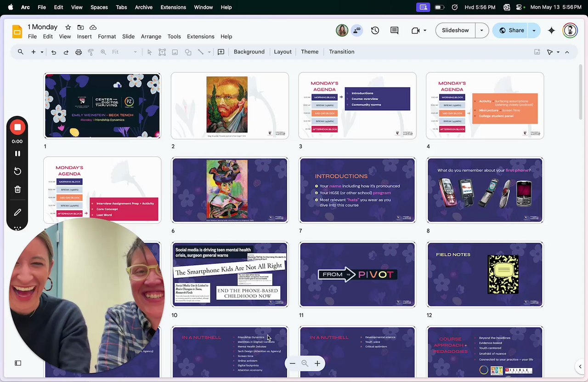Click the camera meeting icon
Viewport: 588px width, 382px height.
click(x=416, y=30)
